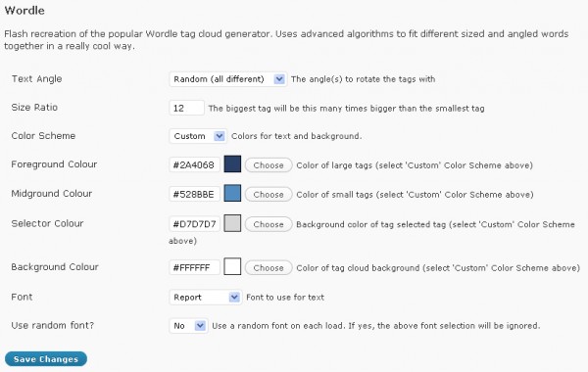Click the Foreground Colour hex field
This screenshot has width=588, height=372.
coord(194,164)
